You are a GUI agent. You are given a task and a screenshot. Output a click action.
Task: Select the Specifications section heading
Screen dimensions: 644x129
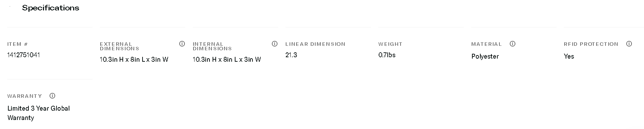click(x=51, y=8)
